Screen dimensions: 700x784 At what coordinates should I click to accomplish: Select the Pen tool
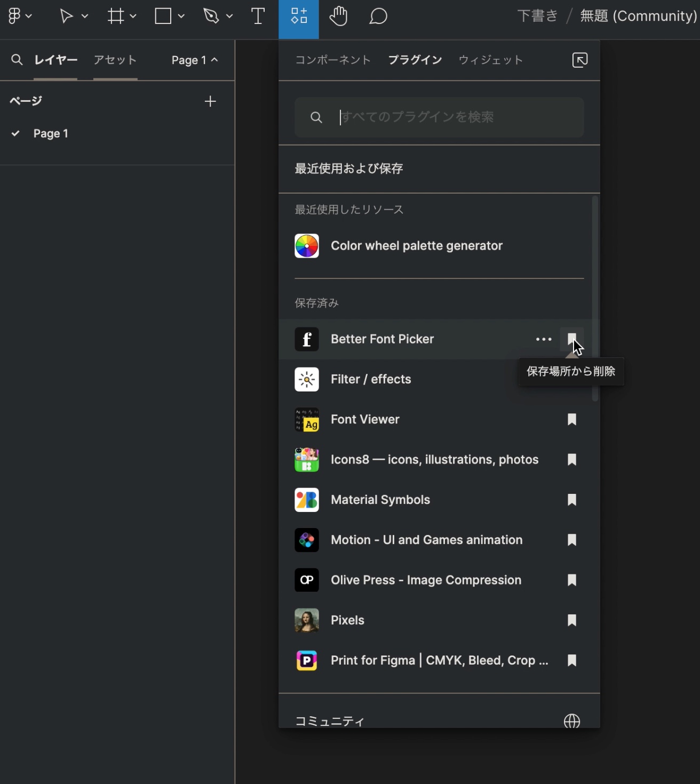[211, 17]
